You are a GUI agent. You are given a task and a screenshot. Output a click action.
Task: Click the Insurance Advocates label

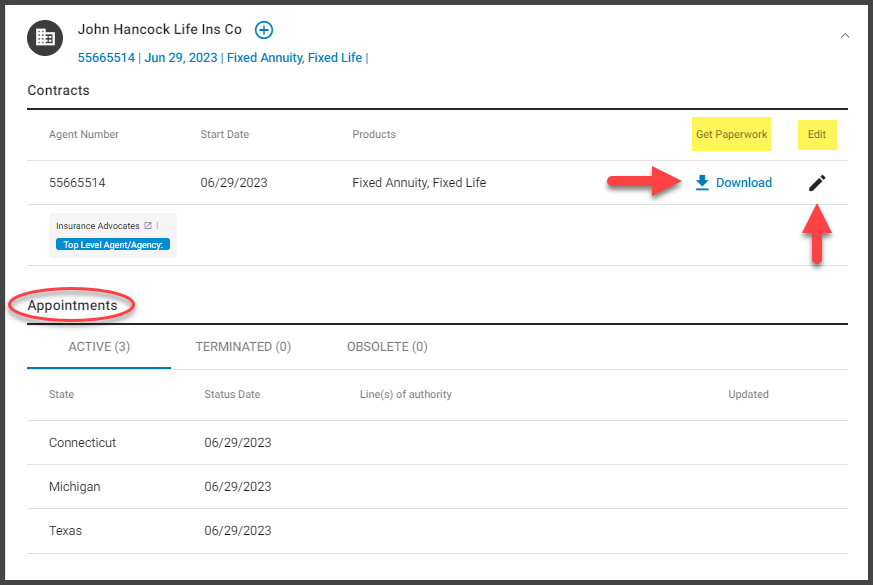(97, 225)
